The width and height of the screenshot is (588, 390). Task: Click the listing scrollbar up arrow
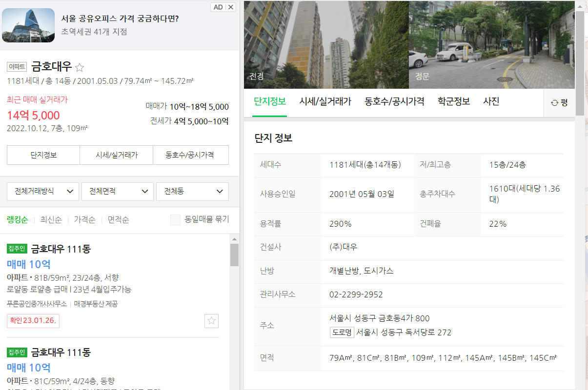[234, 239]
